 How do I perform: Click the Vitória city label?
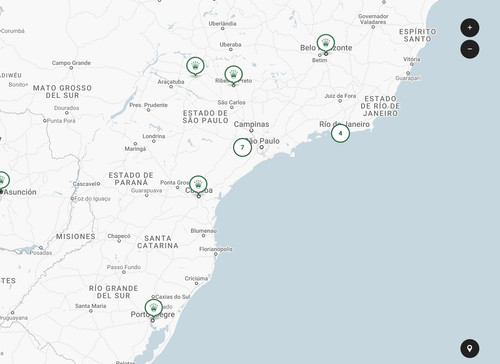pyautogui.click(x=412, y=59)
